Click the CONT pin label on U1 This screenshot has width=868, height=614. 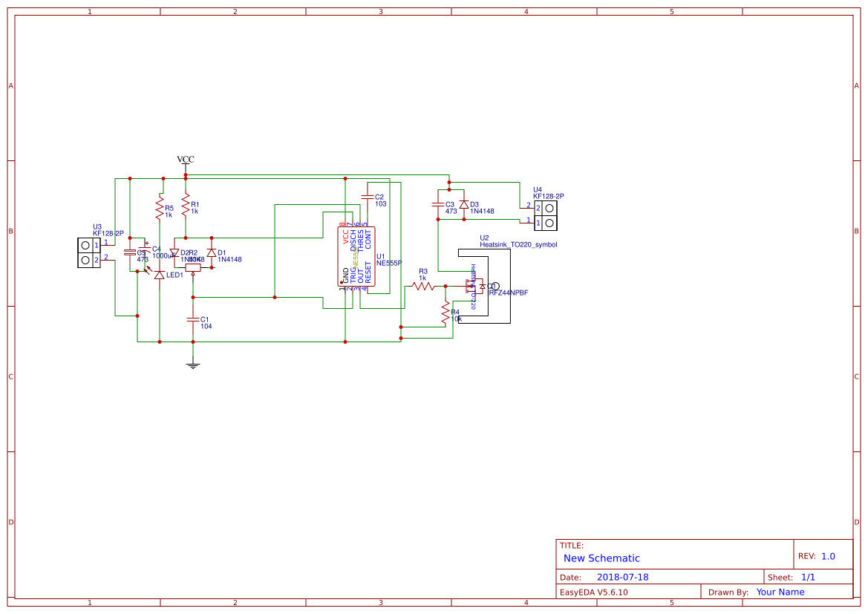[368, 240]
